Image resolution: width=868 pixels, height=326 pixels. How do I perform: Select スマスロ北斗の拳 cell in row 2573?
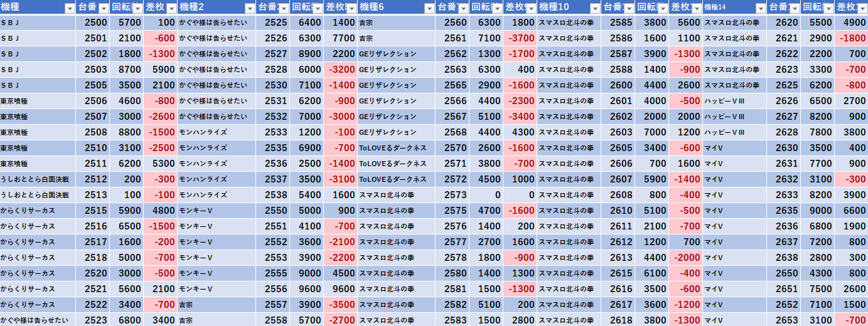coord(397,194)
